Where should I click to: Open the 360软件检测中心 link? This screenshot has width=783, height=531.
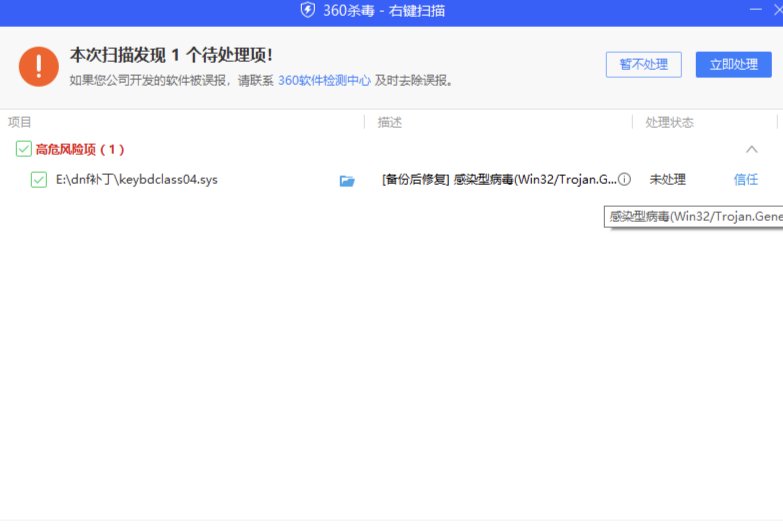324,80
